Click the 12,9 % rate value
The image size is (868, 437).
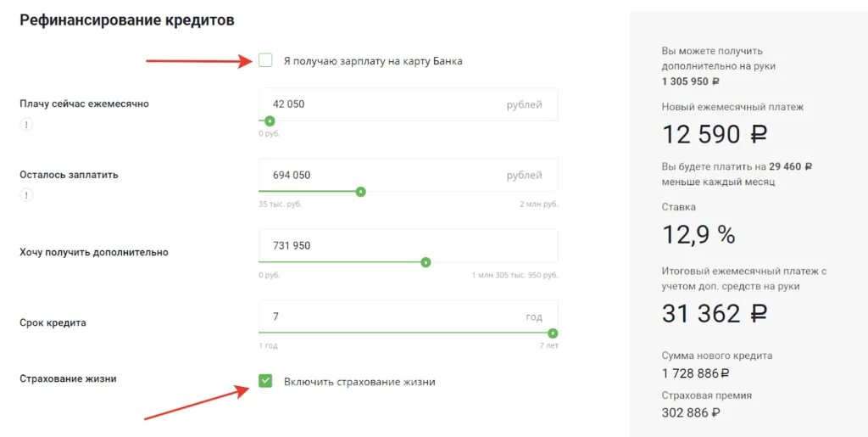698,235
